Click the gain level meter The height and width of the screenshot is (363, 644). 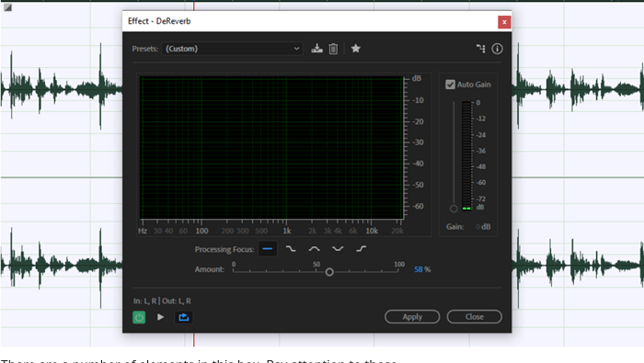point(466,156)
